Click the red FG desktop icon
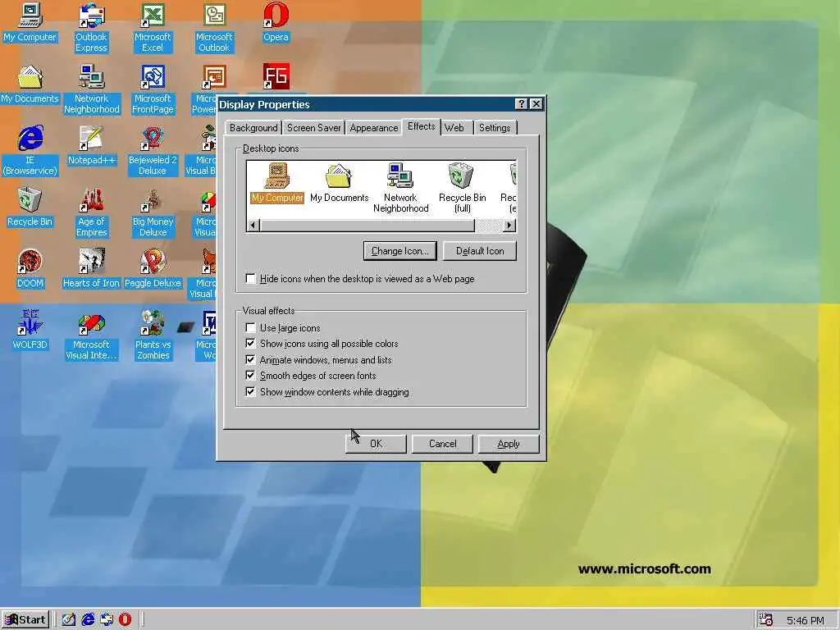Image resolution: width=840 pixels, height=630 pixels. click(x=276, y=76)
